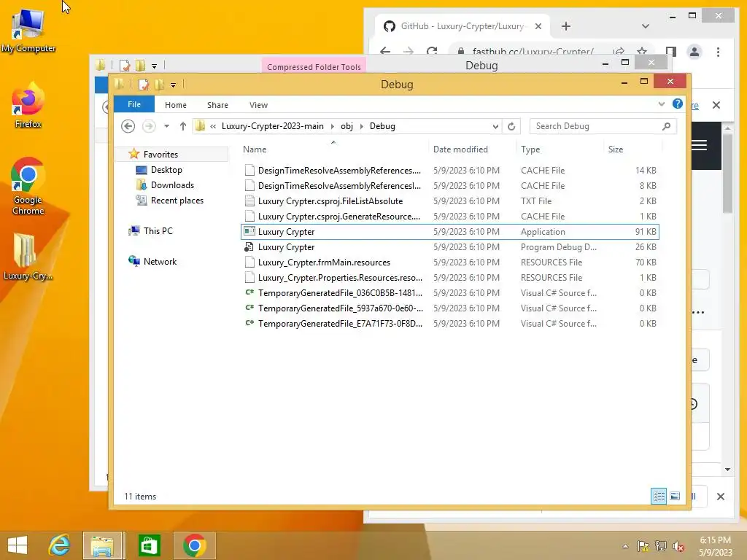Toggle Chrome's side panel button
Screen dimensions: 747x560
coord(671,52)
